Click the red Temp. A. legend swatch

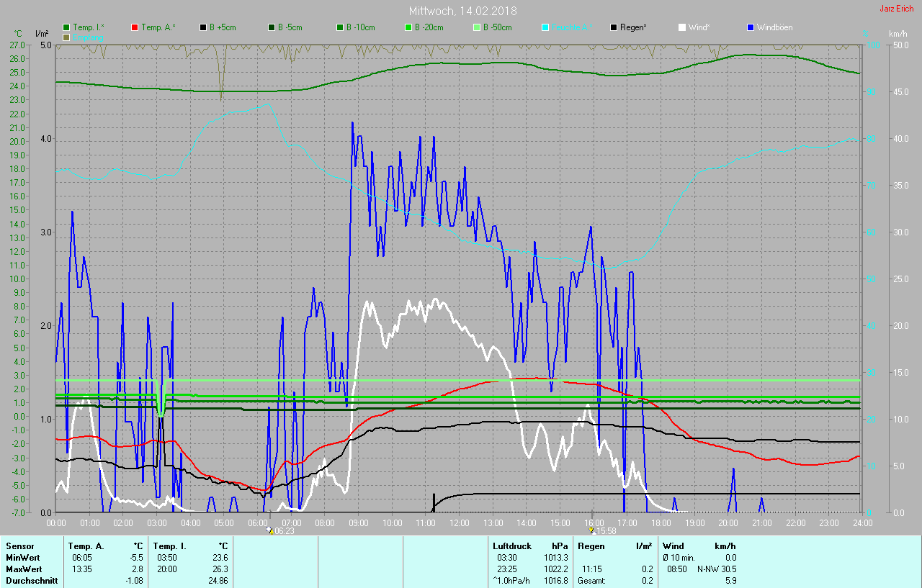tap(135, 27)
